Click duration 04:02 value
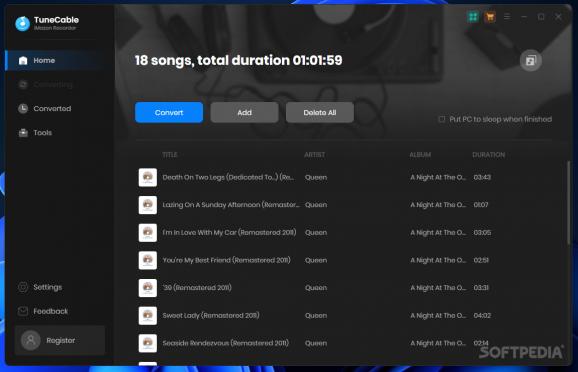Screen dimensions: 578x372 482,316
